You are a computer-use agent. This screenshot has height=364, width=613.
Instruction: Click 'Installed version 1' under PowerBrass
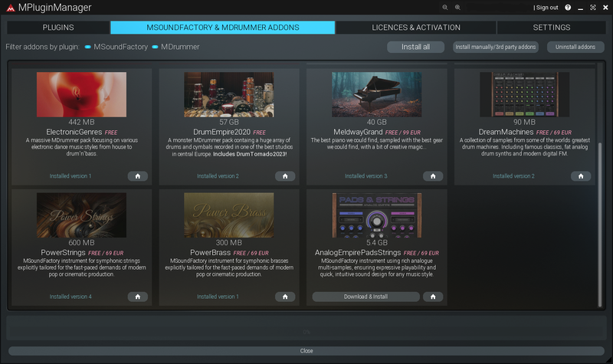218,297
